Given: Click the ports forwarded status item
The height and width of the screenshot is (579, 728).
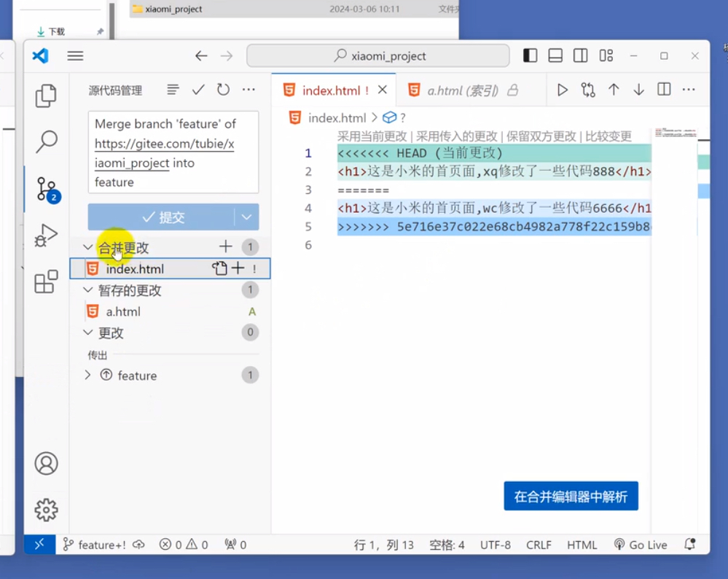Looking at the screenshot, I should [x=235, y=545].
